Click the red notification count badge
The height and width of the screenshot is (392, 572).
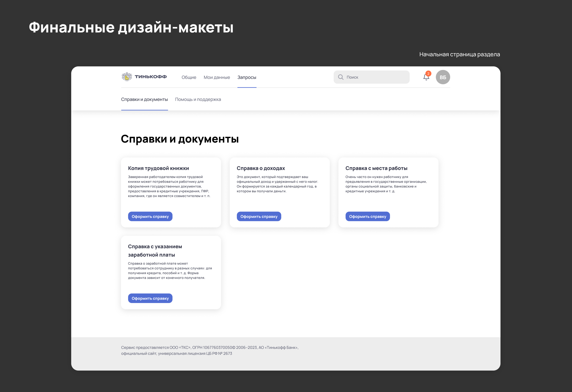tap(428, 74)
